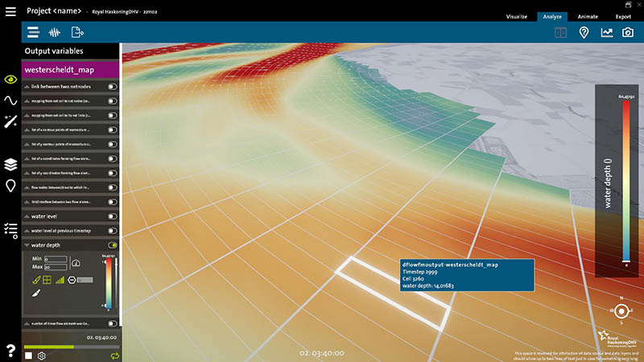The image size is (644, 362).
Task: Select the westerscheldt_map dataset header
Action: click(x=70, y=70)
